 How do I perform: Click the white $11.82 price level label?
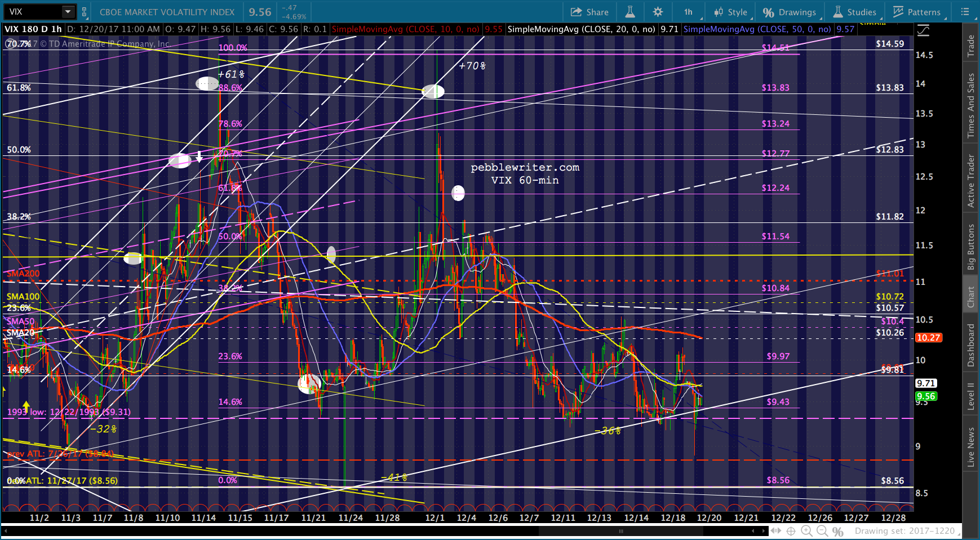click(x=890, y=217)
